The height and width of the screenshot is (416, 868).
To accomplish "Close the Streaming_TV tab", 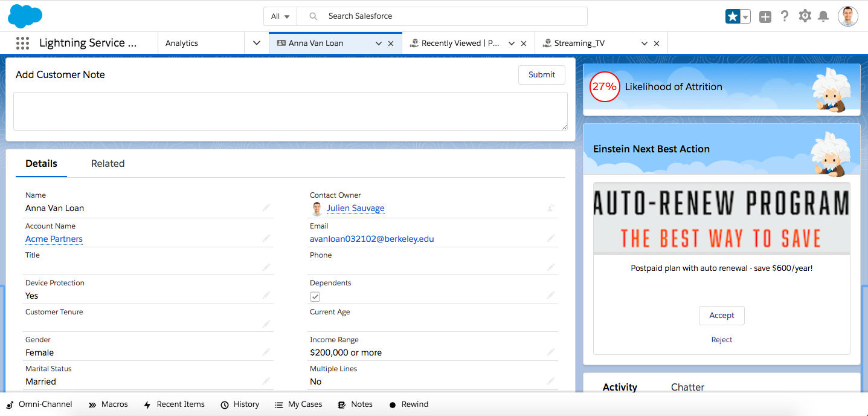I will click(x=657, y=44).
